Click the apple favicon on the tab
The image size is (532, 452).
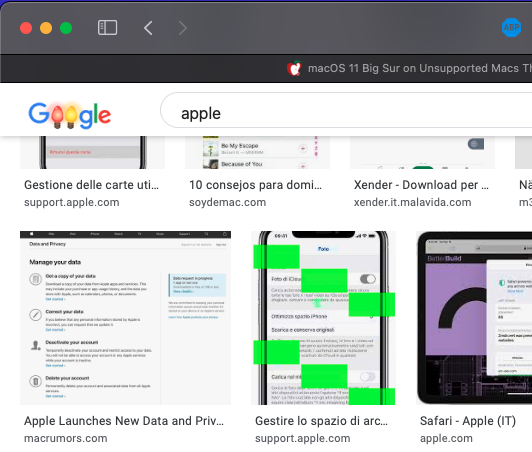coord(294,68)
